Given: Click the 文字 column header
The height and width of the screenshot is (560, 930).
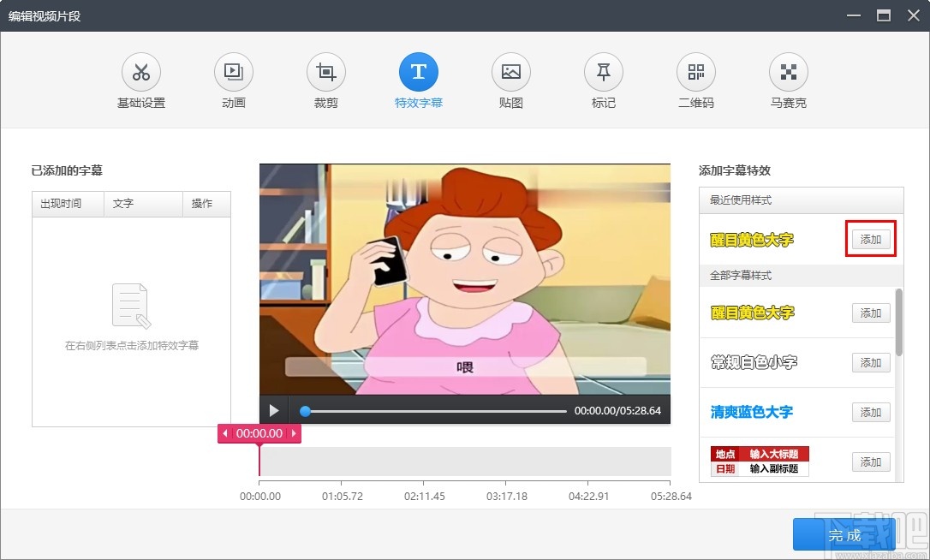Looking at the screenshot, I should (143, 204).
